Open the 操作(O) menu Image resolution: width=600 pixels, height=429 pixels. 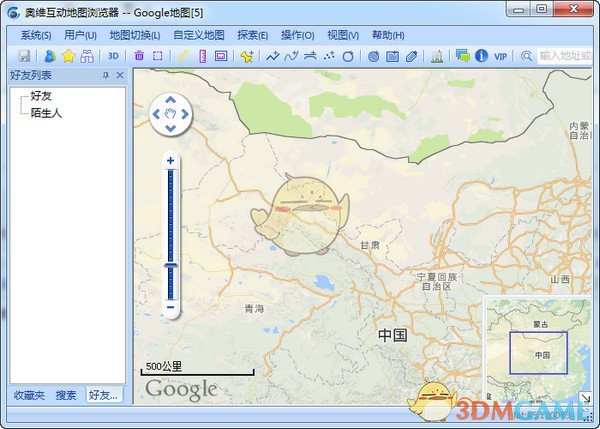pos(297,35)
